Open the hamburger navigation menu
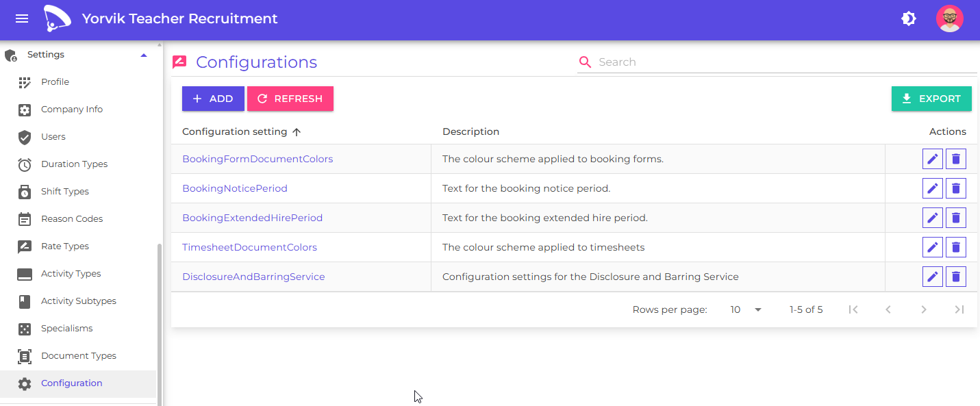The image size is (980, 406). [22, 19]
